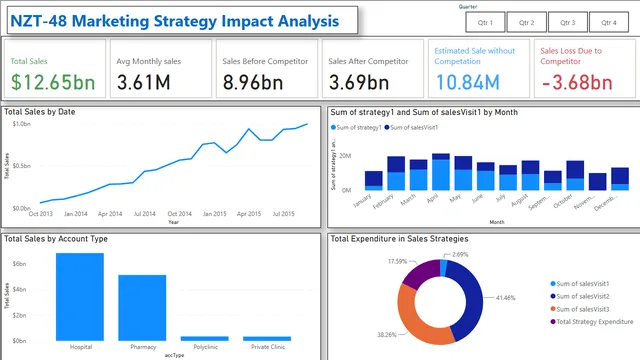Click the February stacked bar
The image size is (640, 360).
(396, 173)
